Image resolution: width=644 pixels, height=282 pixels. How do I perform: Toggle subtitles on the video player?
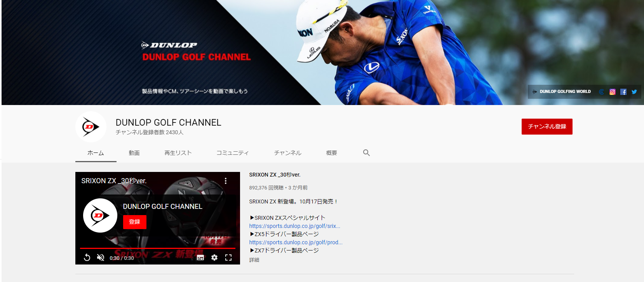(200, 257)
